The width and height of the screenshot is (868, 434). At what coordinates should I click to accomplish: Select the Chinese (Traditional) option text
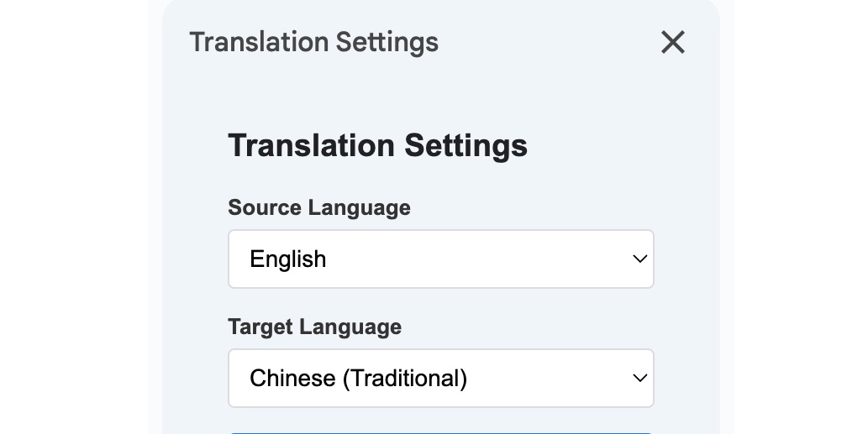(358, 378)
